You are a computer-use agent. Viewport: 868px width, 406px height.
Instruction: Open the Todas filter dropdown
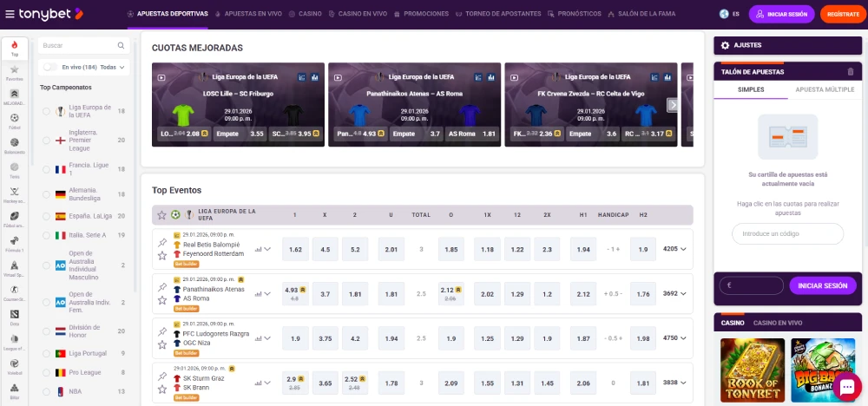coord(112,67)
